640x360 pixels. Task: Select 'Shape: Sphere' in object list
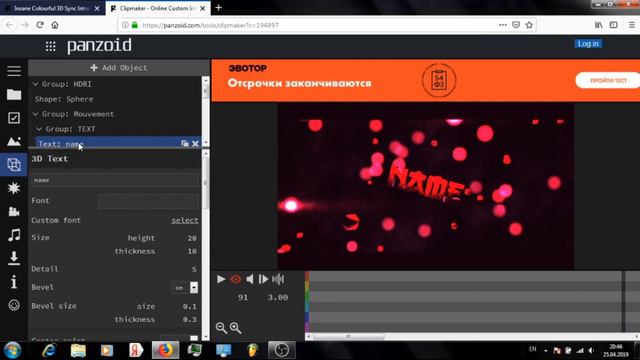tap(64, 99)
